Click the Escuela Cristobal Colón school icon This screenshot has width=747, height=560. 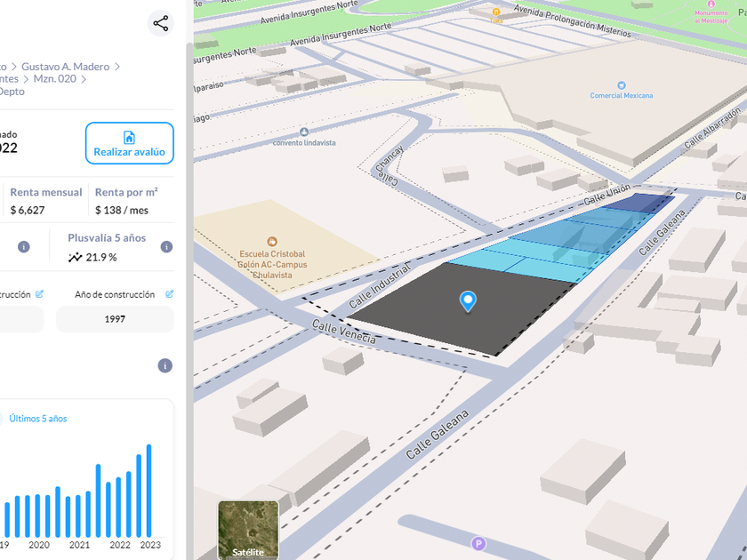(x=272, y=242)
